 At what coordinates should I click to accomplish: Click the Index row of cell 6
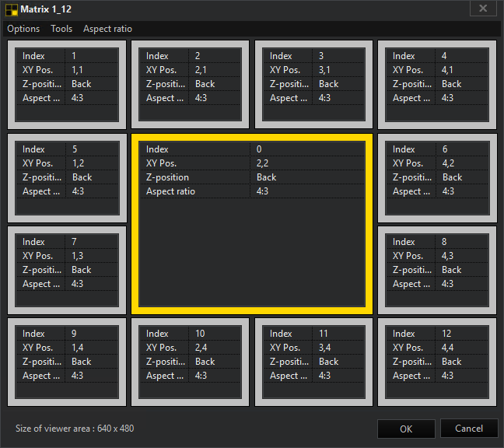pos(437,149)
